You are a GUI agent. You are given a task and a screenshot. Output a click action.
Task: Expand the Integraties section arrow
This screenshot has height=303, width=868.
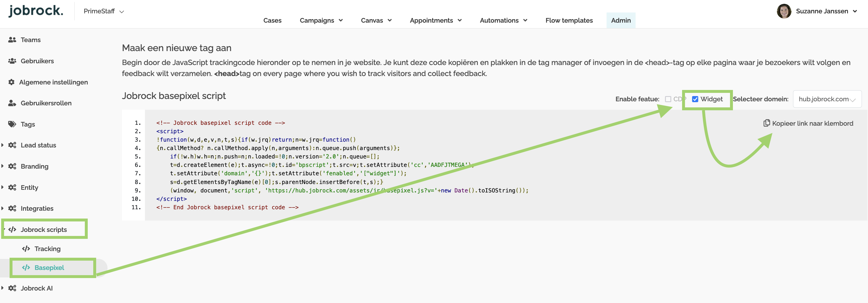tap(3, 208)
